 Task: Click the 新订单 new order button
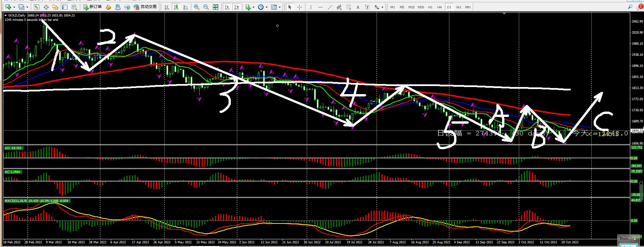tap(93, 7)
